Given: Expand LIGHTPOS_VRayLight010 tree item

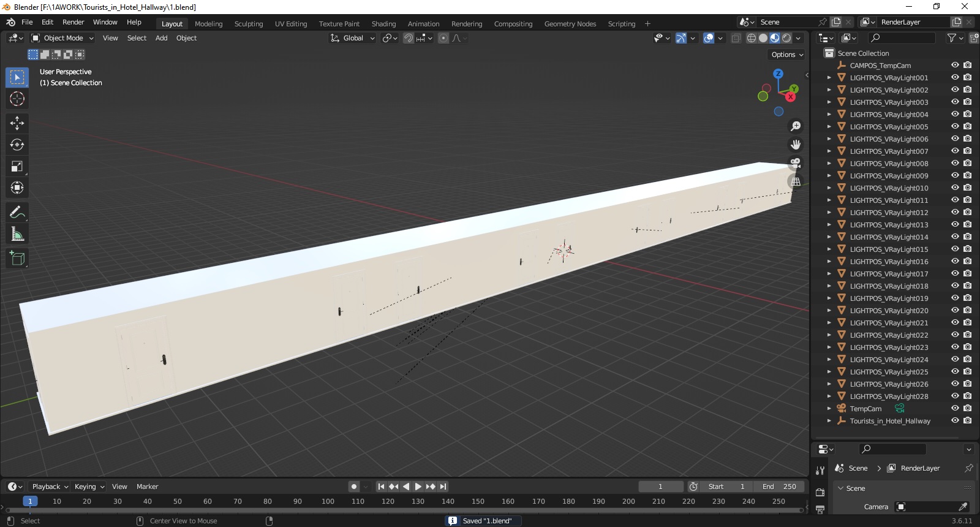Looking at the screenshot, I should click(829, 188).
